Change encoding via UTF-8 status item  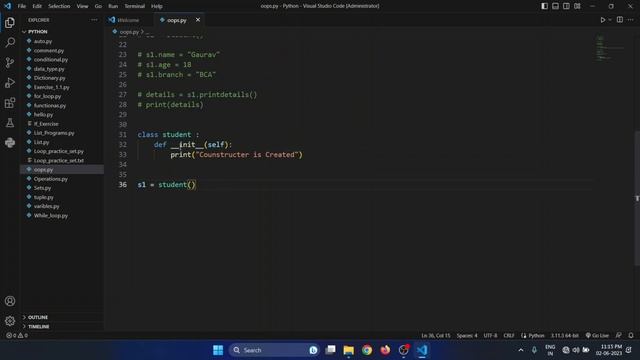click(x=490, y=336)
